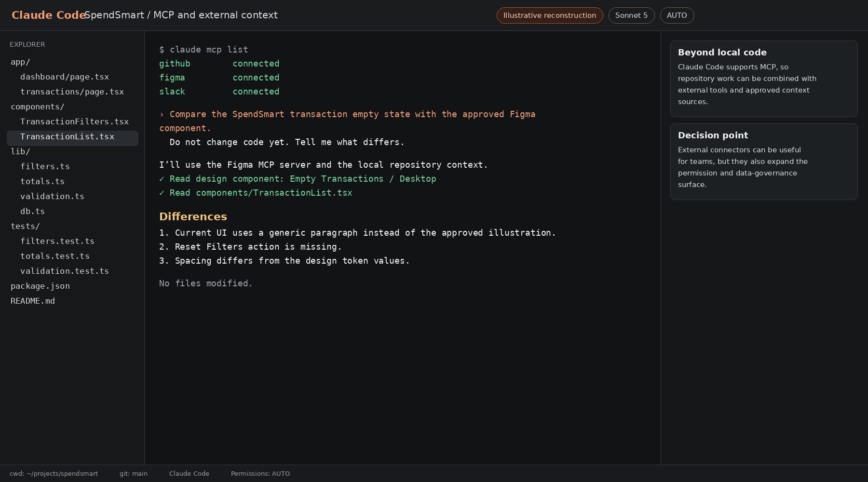Screen dimensions: 868x482
Task: Click 'Read design component: Empty Transactions' step
Action: click(x=298, y=179)
